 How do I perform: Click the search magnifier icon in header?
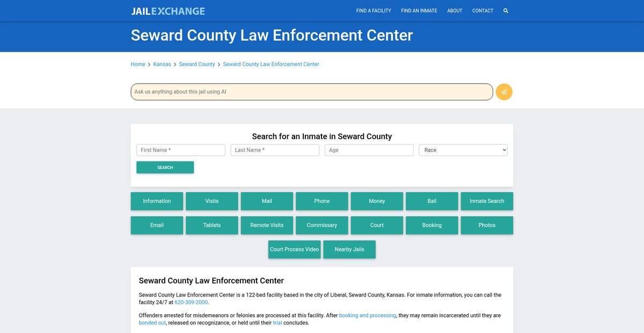coord(506,11)
